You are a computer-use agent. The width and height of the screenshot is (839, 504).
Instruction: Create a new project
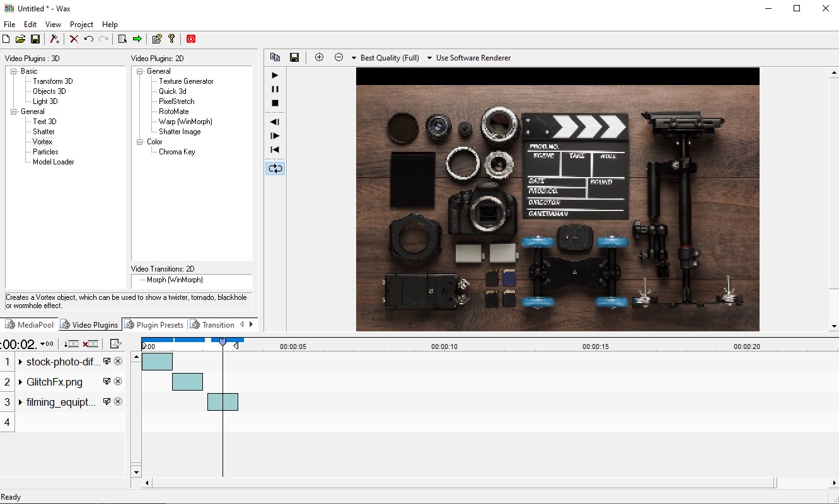coord(6,38)
